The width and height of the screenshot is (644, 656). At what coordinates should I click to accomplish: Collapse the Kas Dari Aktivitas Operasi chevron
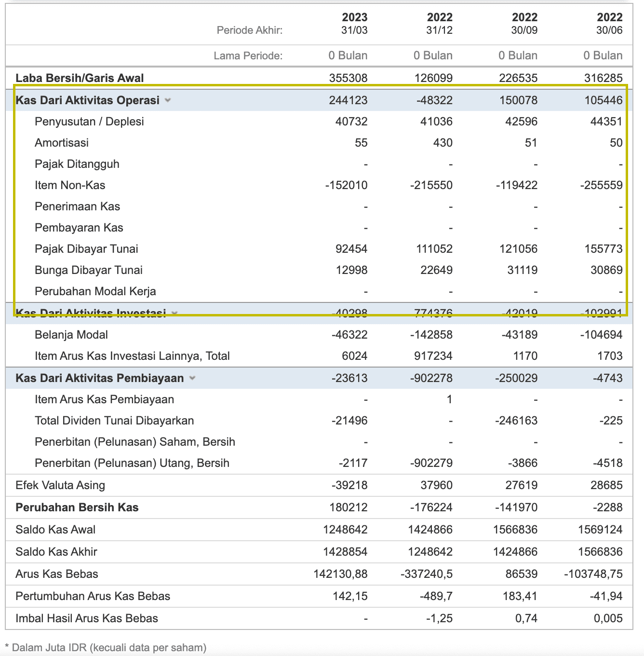168,100
